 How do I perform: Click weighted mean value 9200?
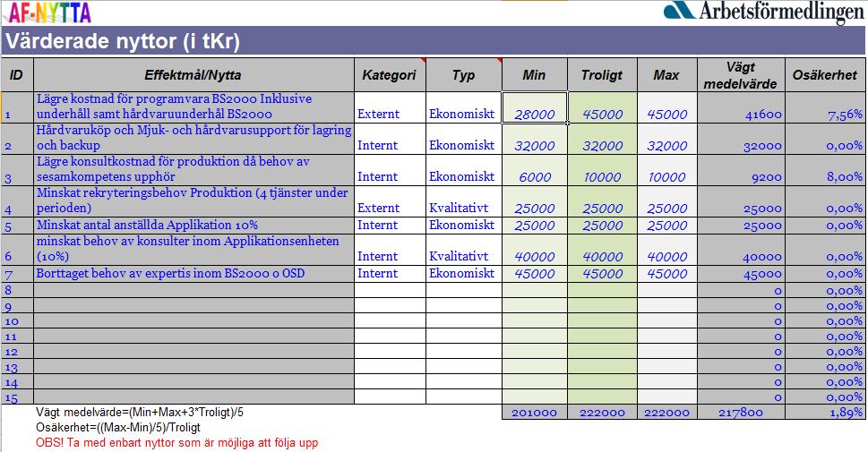pos(741,170)
